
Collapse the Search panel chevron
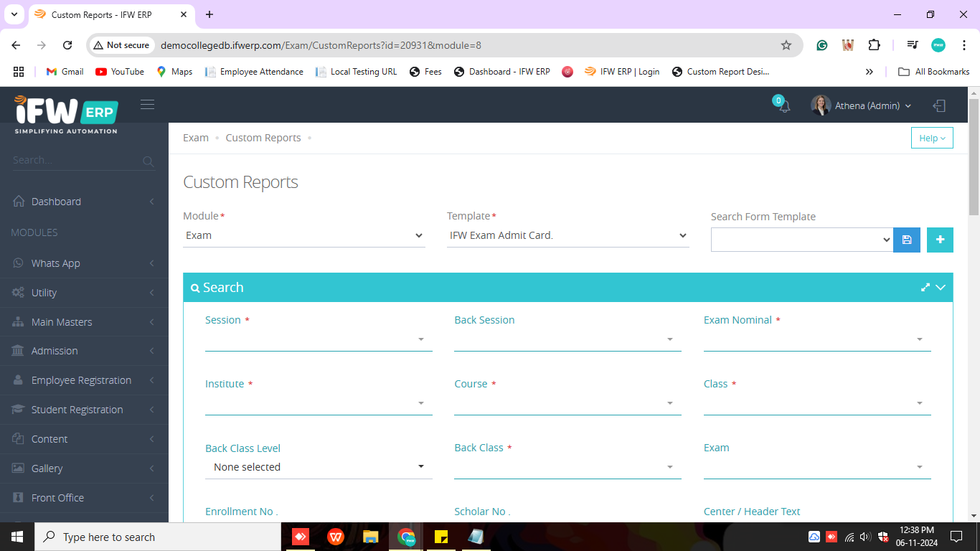point(941,287)
